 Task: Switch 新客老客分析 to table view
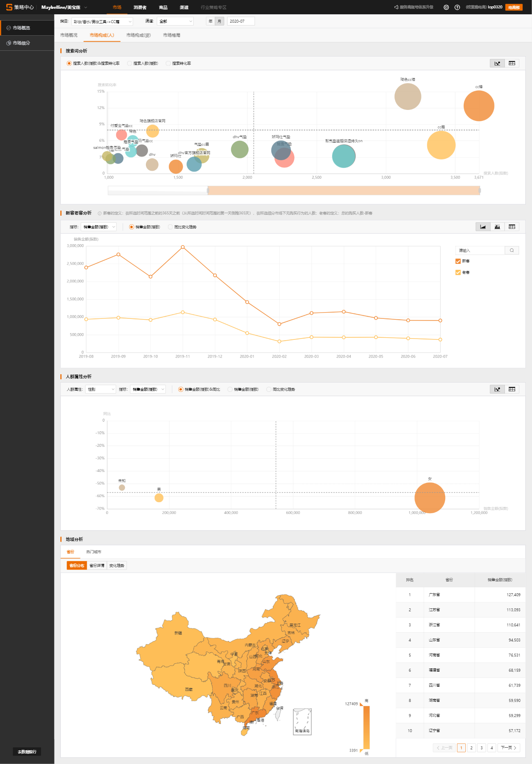[512, 227]
